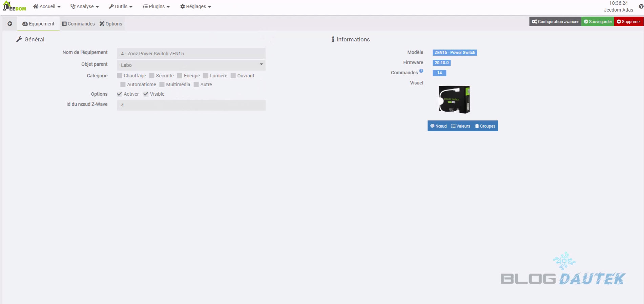Expand the Réglages menu
Screen dimensions: 644x304
195,6
